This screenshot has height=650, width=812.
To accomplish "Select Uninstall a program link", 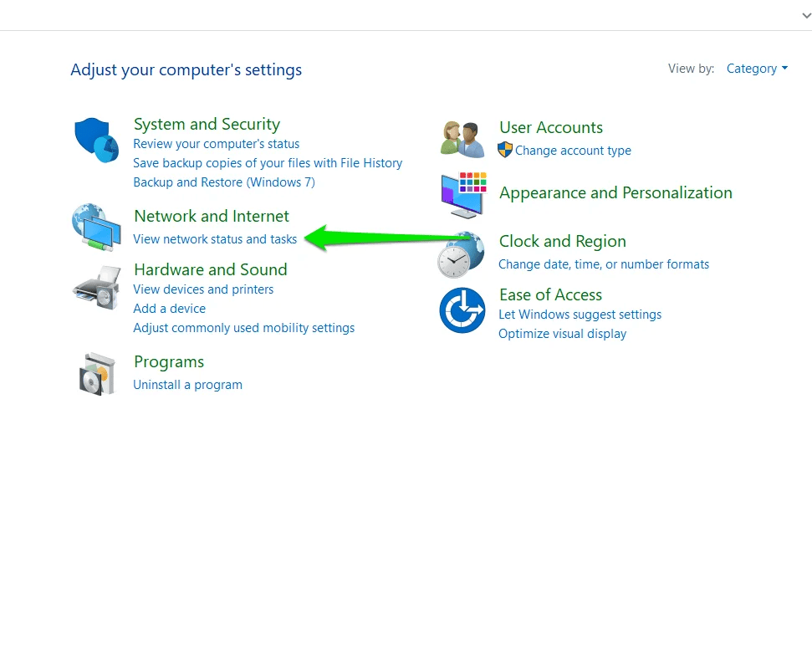I will 187,385.
